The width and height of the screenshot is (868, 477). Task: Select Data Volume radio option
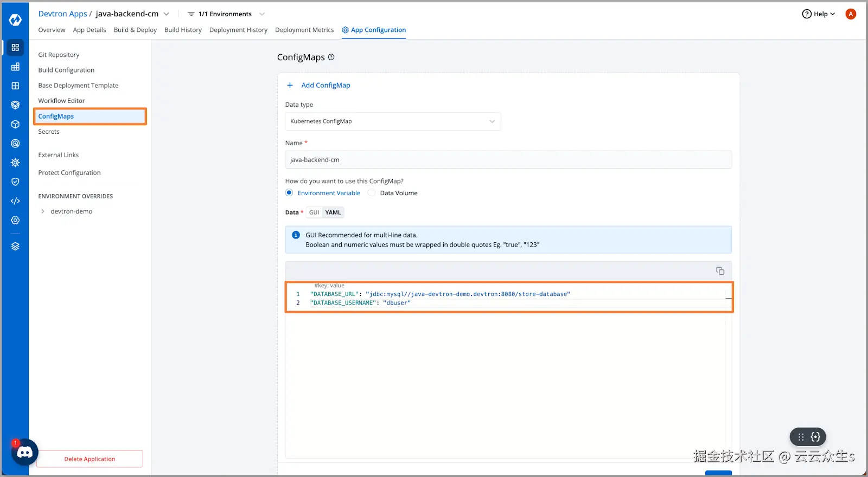pos(372,193)
